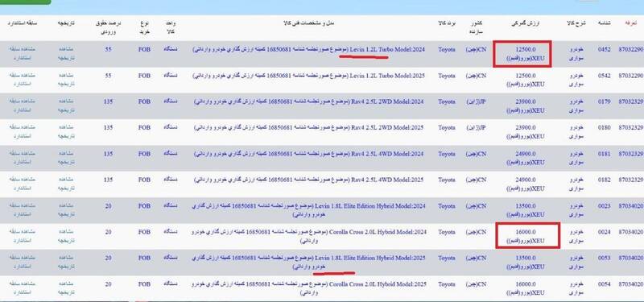
Task: View history (مشاهده تاریخچه) for row 0179
Action: coord(66,105)
